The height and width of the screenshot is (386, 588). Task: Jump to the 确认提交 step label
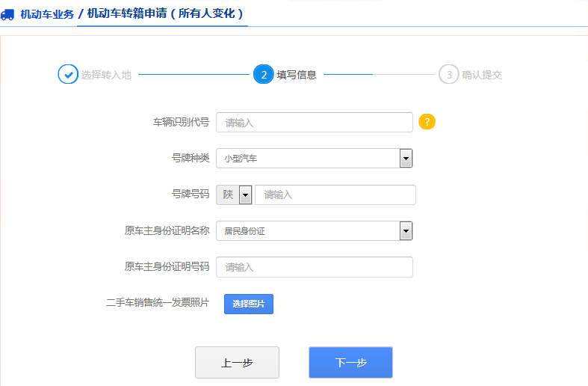482,75
